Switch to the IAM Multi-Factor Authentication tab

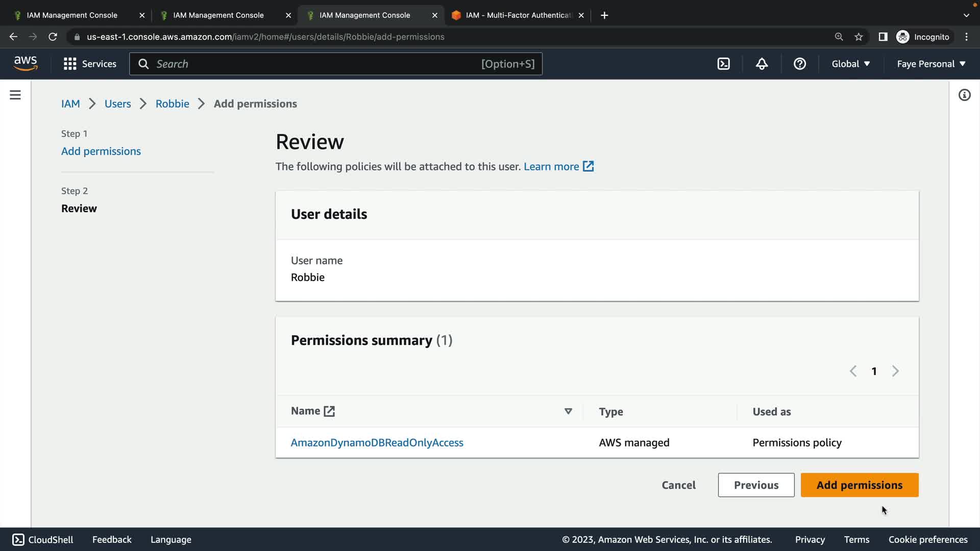pos(518,15)
